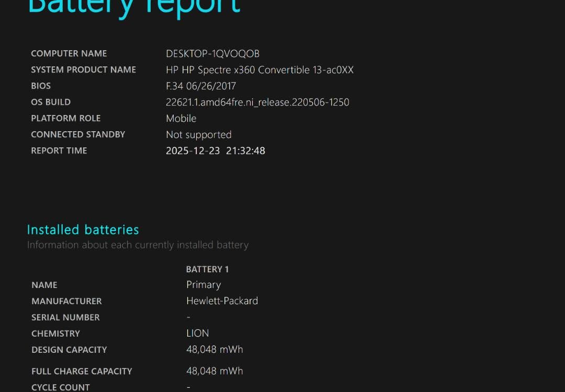Click the REPORT TIME timestamp
Screen dimensions: 565x392
pyautogui.click(x=216, y=151)
